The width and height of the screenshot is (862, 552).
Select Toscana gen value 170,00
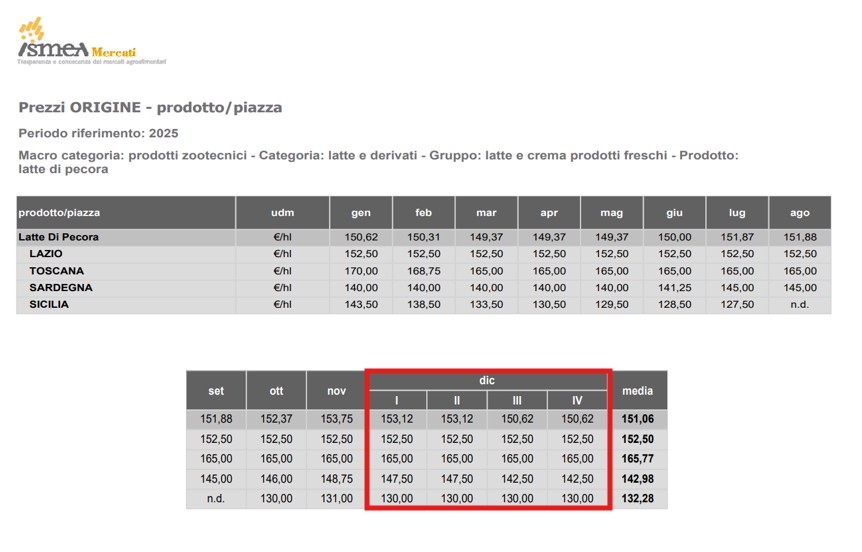[361, 271]
